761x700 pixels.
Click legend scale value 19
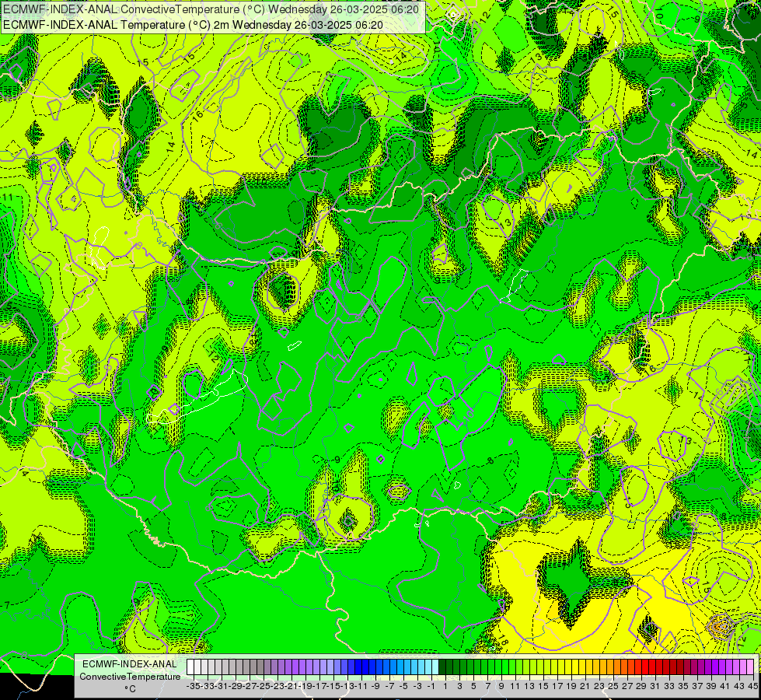pos(571,686)
